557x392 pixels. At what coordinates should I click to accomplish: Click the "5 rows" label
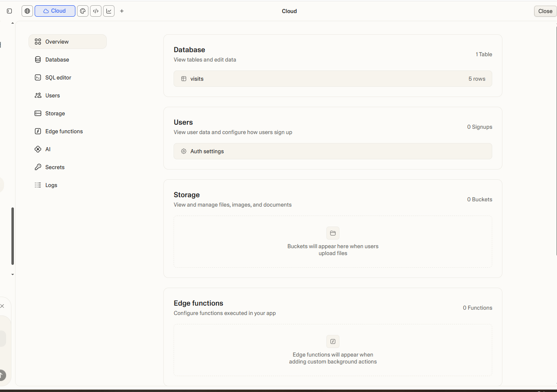[x=477, y=79]
